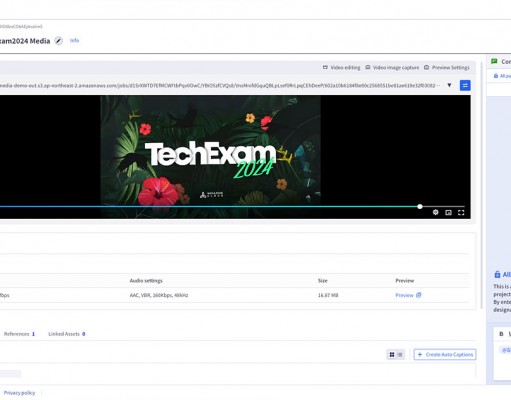511x400 pixels.
Task: Click the video playback progress handle
Action: click(x=420, y=207)
